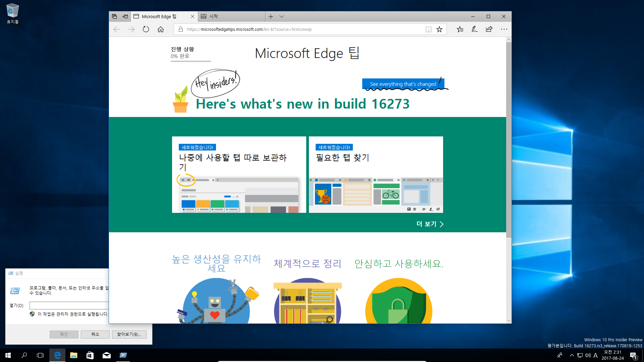Click the favorites star icon

click(x=439, y=29)
